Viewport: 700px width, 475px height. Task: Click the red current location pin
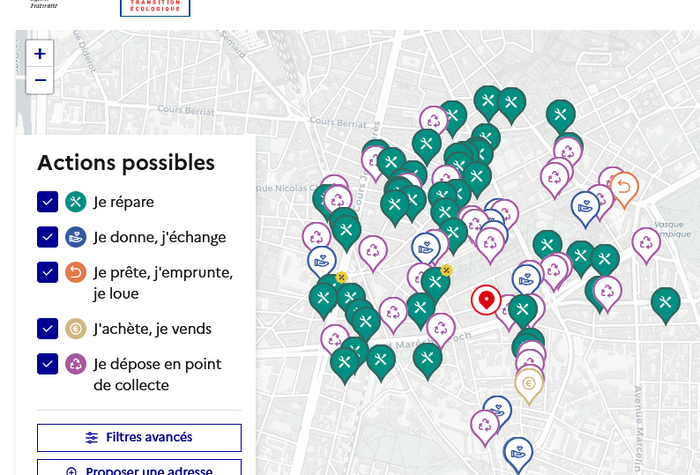point(486,300)
